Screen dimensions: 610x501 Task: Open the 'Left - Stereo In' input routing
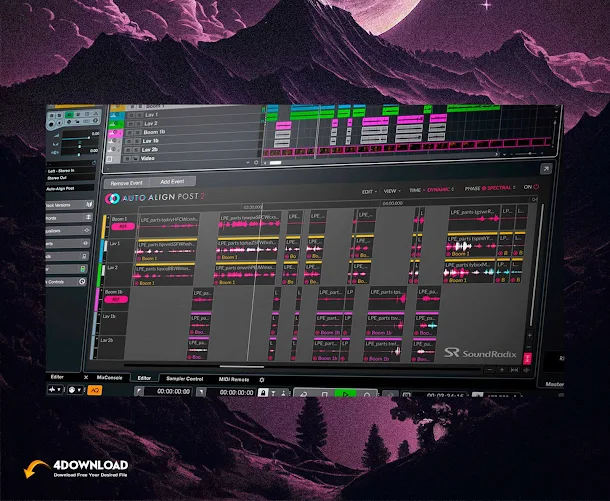pos(70,171)
